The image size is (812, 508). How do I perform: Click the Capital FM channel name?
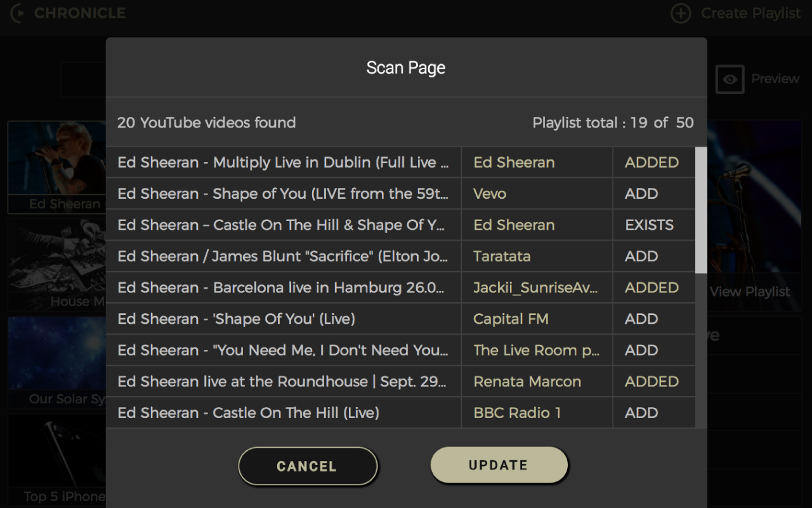click(x=511, y=319)
